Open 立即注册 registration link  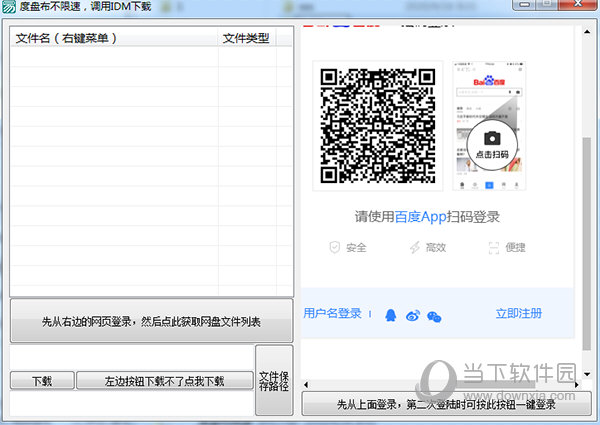pos(518,313)
